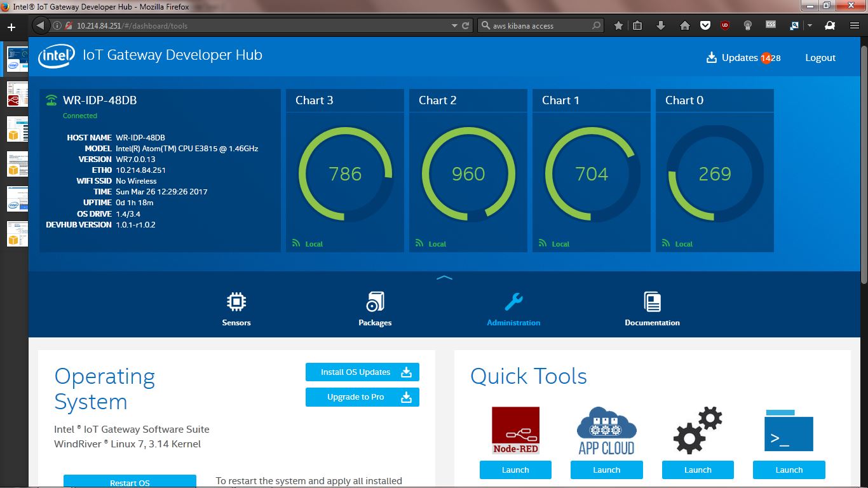Go to Firefox home page icon
Viewport: 868px width, 488px height.
click(x=684, y=26)
